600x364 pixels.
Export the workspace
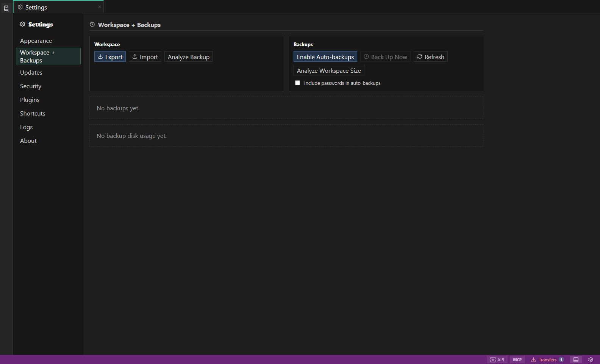coord(110,57)
